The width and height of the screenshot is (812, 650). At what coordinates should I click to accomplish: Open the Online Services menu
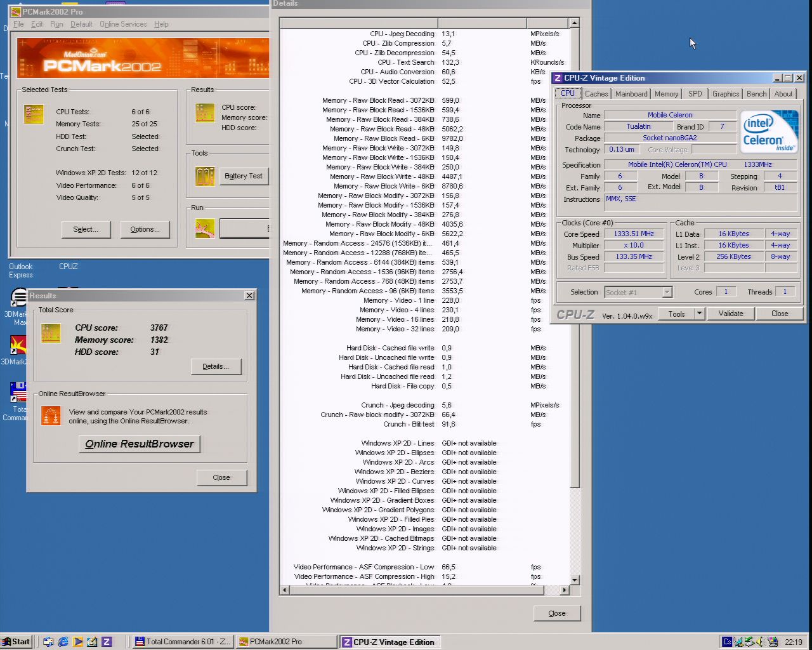pos(123,24)
